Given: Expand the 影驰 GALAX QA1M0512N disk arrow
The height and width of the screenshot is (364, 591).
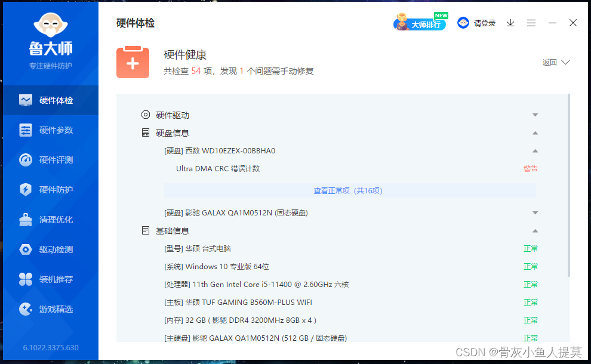Looking at the screenshot, I should [x=535, y=213].
